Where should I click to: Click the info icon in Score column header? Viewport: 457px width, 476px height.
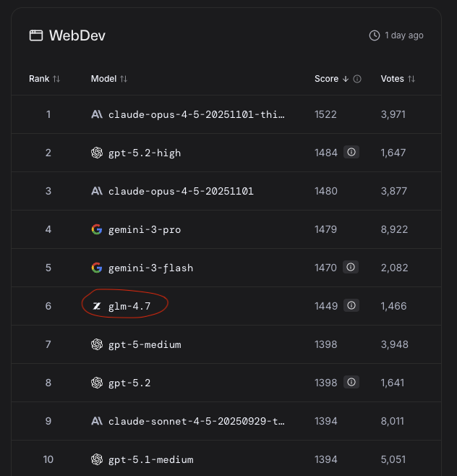(357, 79)
